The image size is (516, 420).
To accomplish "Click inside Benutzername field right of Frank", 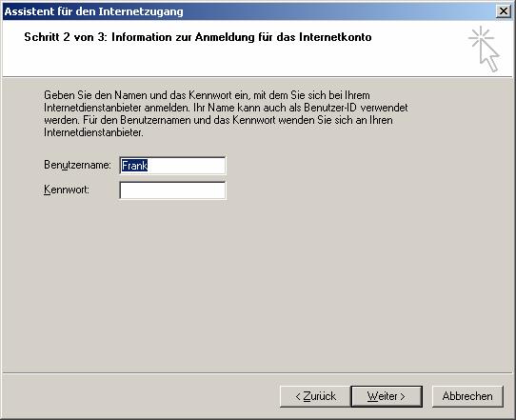I will pos(186,165).
